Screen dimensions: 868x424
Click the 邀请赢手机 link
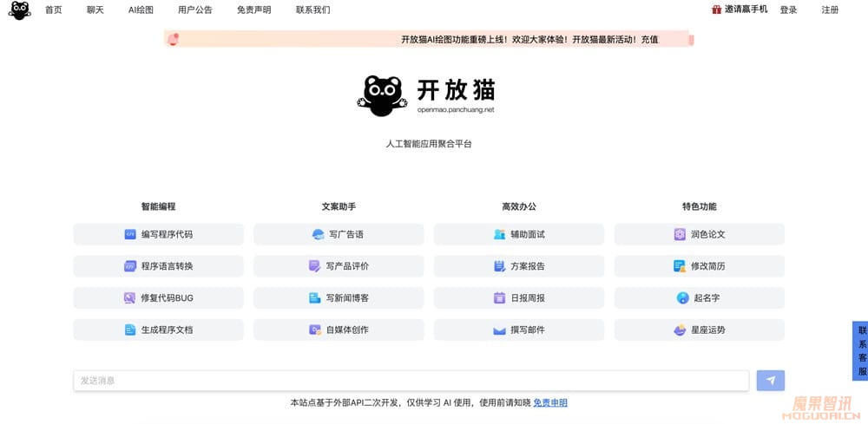[746, 10]
